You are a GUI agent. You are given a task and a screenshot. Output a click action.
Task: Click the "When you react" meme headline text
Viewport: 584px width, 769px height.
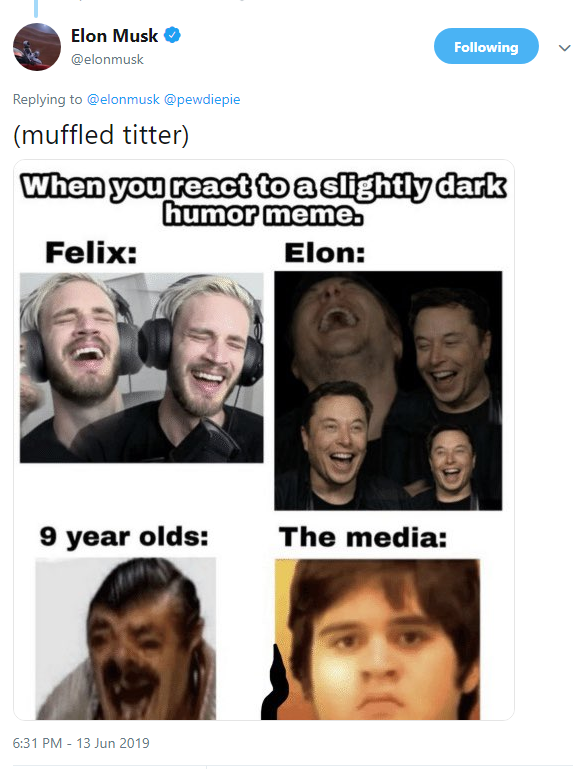pos(263,200)
